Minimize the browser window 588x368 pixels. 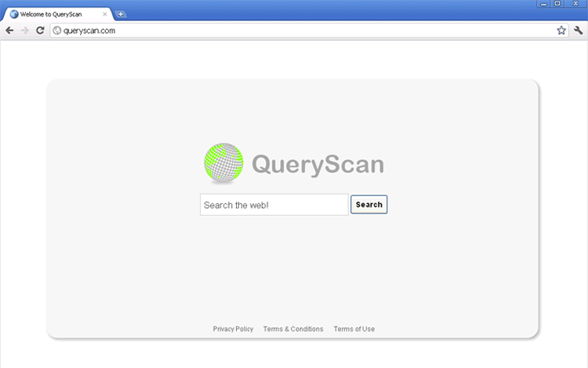coord(543,4)
